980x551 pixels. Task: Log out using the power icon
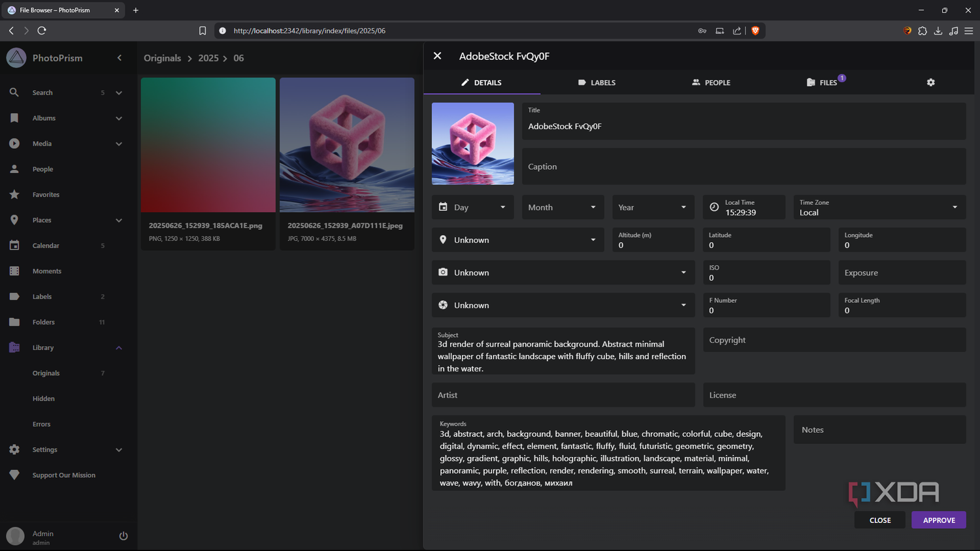pos(123,536)
